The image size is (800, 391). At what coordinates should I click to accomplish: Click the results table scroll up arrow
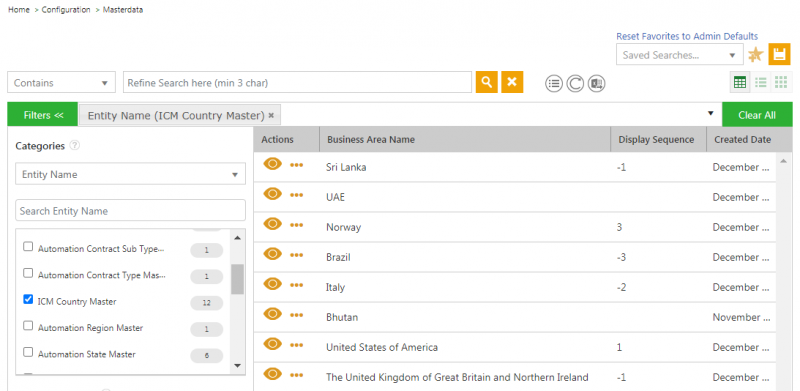tap(784, 161)
